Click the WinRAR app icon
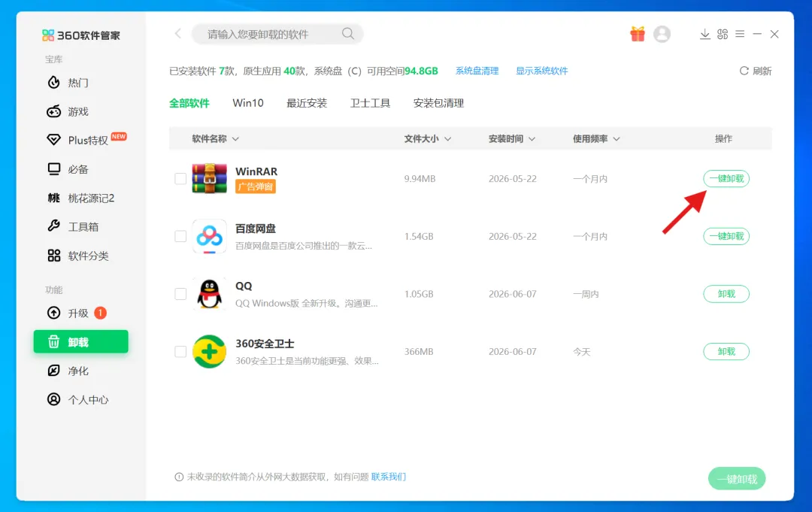Image resolution: width=812 pixels, height=512 pixels. [x=209, y=178]
